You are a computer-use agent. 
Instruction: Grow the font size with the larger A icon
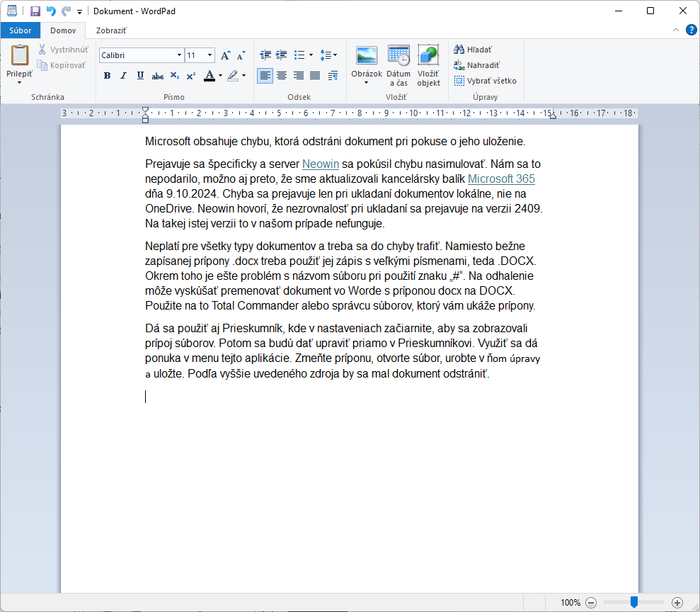click(225, 55)
